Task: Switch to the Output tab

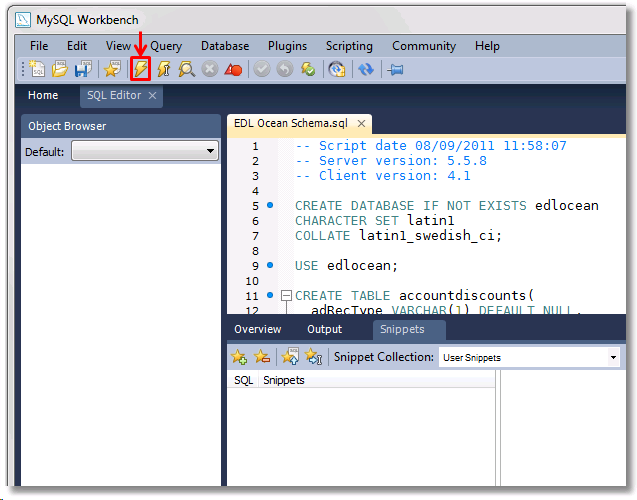Action: pyautogui.click(x=325, y=329)
